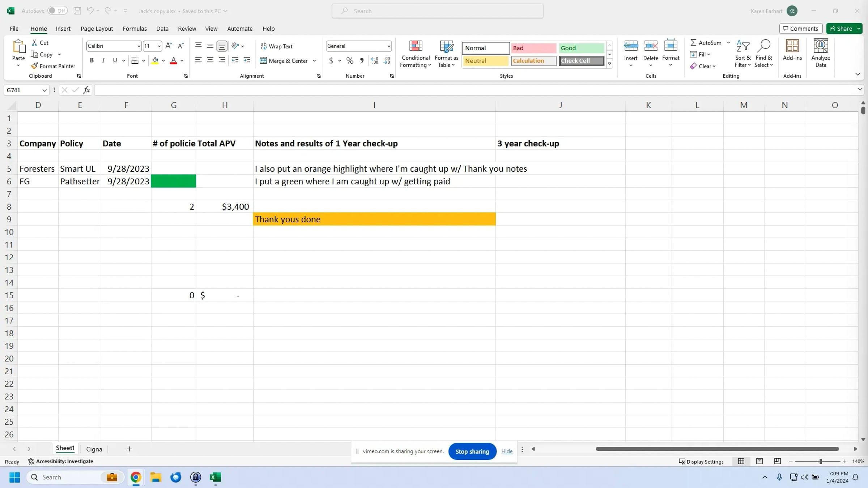
Task: Open File Explorer from the taskbar
Action: pyautogui.click(x=156, y=477)
